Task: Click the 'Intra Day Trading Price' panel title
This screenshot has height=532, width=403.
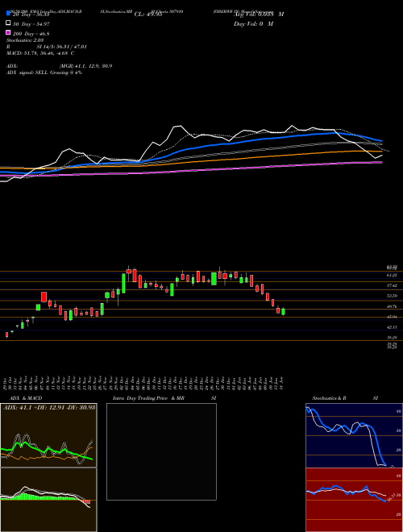Action: [140, 398]
